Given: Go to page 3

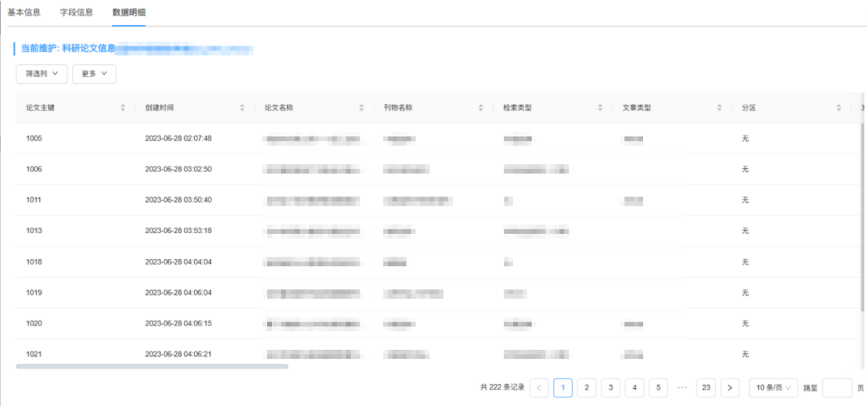Looking at the screenshot, I should 610,388.
